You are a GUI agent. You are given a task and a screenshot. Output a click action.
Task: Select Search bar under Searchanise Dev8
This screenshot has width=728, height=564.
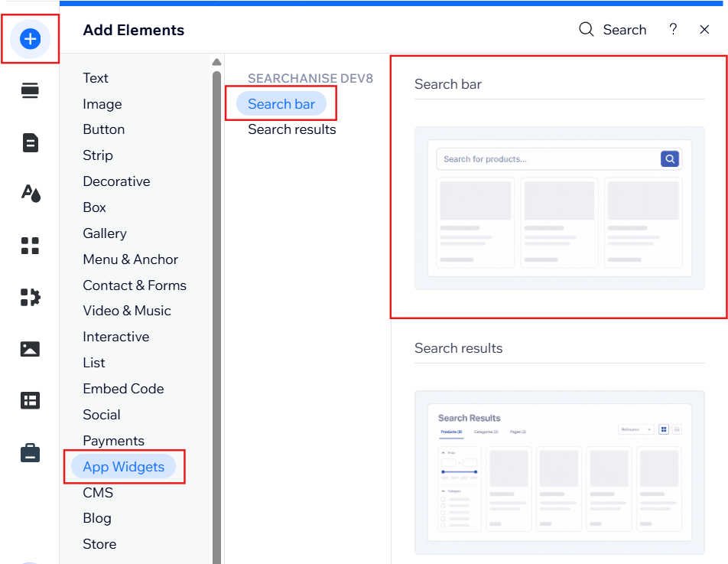[281, 103]
